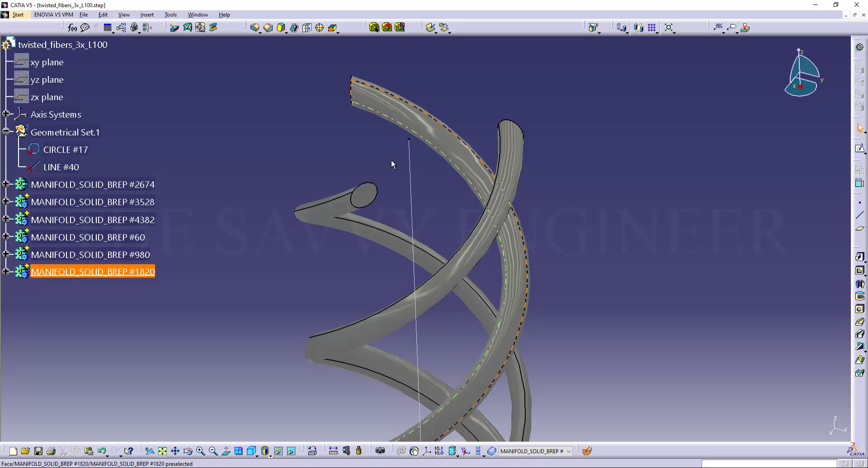Click the Rotate view icon
The width and height of the screenshot is (868, 468).
tap(188, 451)
